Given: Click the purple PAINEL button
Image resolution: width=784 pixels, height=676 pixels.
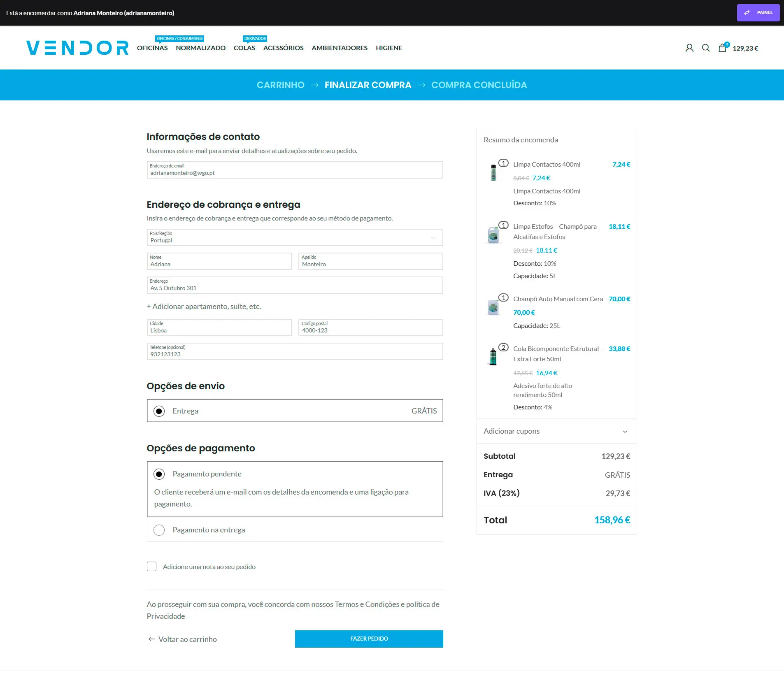Looking at the screenshot, I should tap(758, 12).
